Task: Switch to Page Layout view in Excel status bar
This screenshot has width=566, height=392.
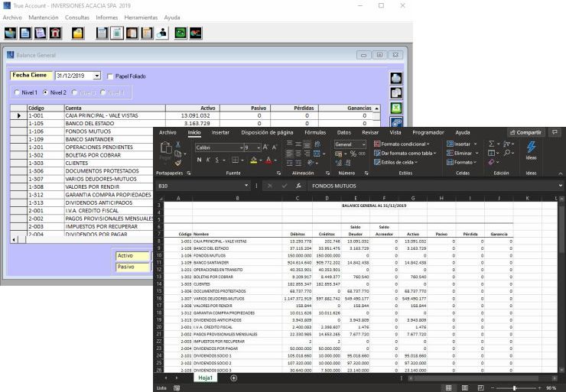Action: coord(465,387)
